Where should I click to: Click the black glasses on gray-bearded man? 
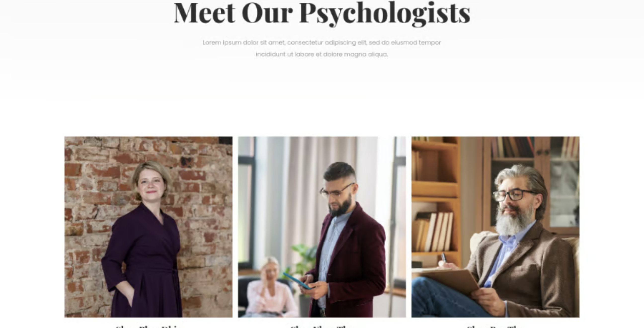click(514, 195)
